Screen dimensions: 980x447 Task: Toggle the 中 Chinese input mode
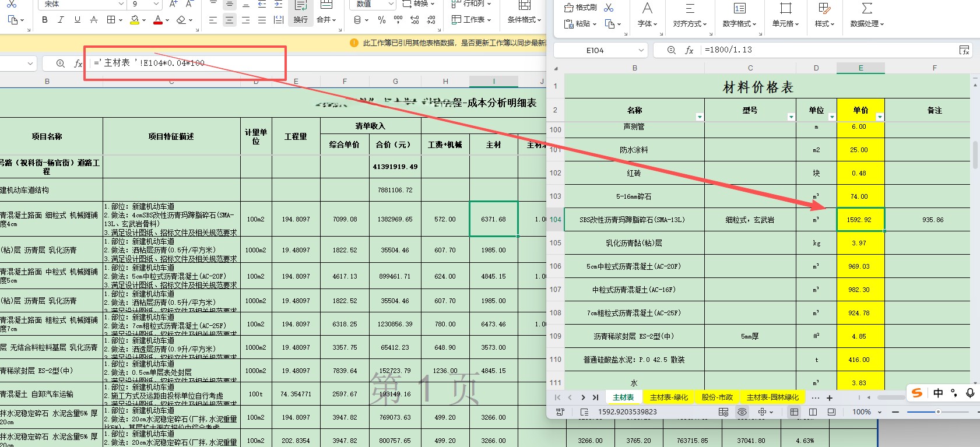point(938,393)
